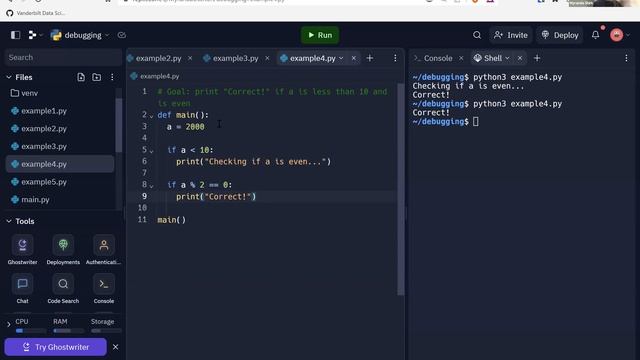This screenshot has height=360, width=640.
Task: Open the Code Search tool
Action: 63,289
